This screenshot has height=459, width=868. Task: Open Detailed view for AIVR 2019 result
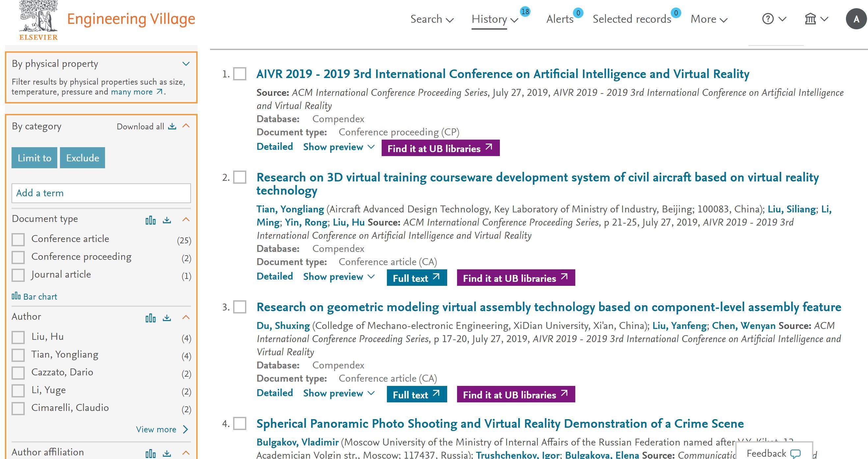pyautogui.click(x=275, y=147)
